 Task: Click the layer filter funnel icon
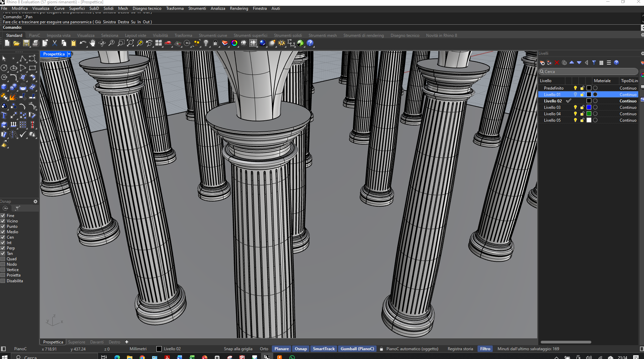(x=594, y=63)
